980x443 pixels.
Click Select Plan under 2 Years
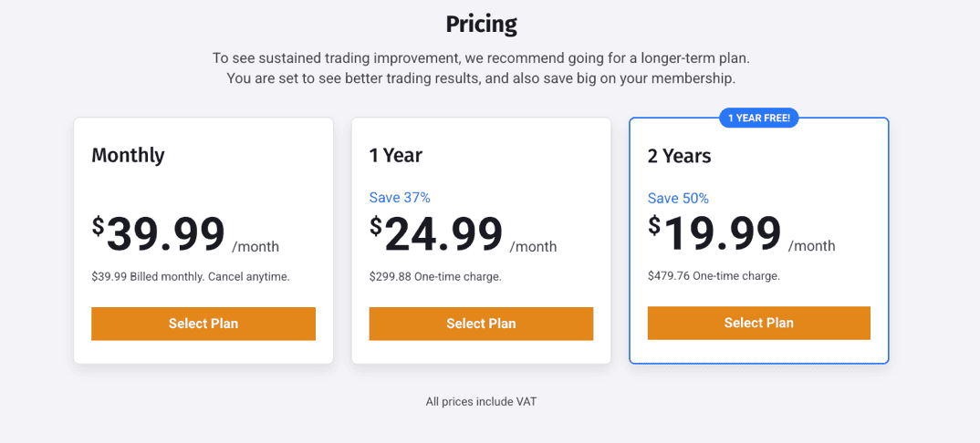758,323
